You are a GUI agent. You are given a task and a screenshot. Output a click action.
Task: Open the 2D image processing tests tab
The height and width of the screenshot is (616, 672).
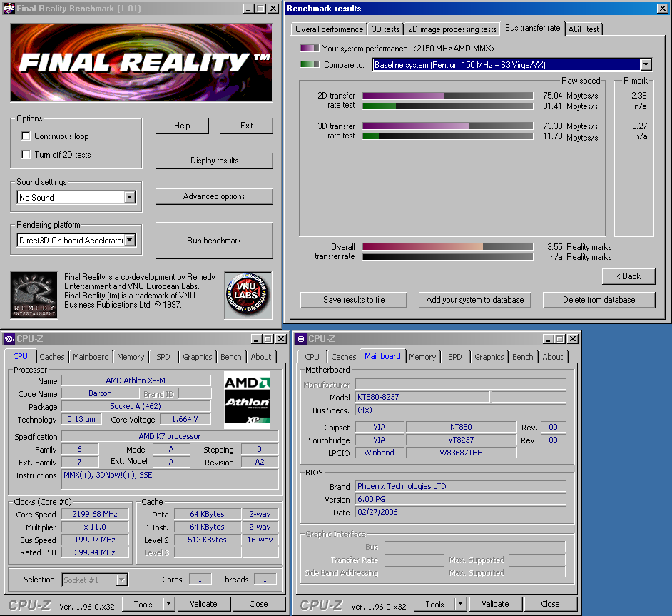point(452,29)
